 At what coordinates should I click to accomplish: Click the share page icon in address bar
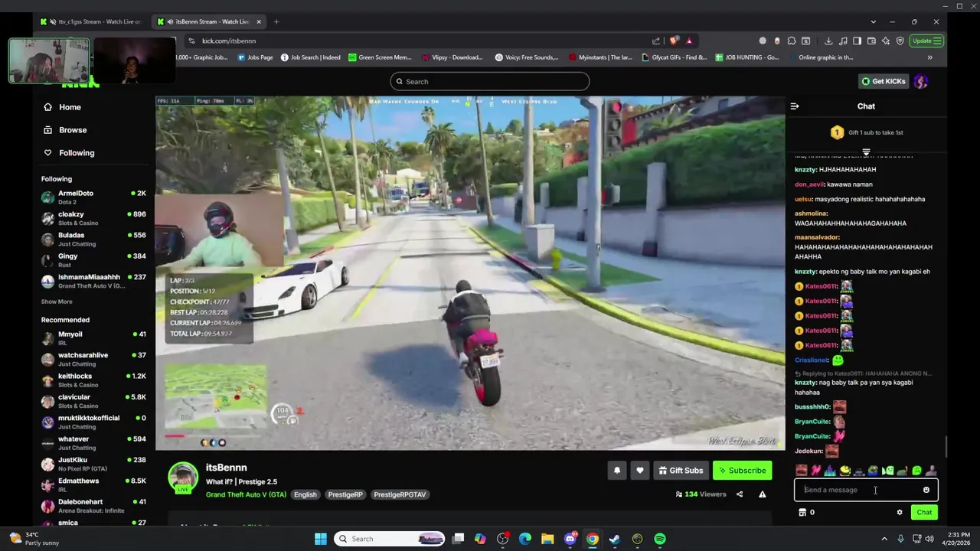click(656, 41)
